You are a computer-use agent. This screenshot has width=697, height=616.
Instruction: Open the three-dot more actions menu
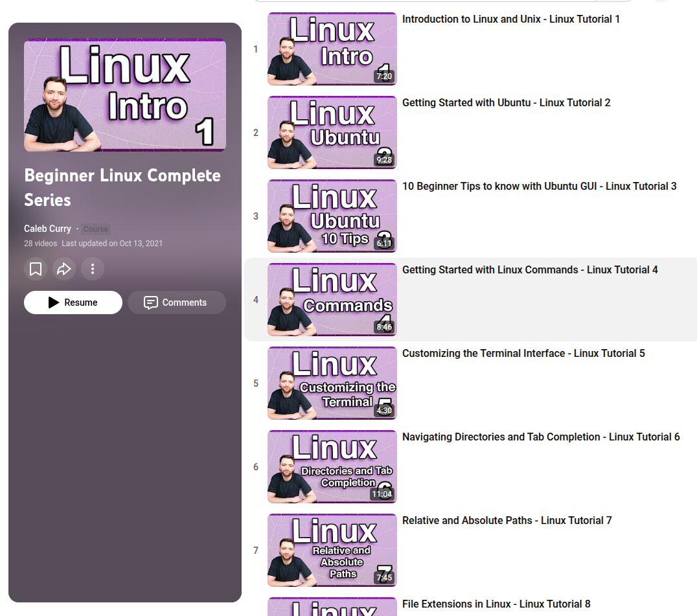point(93,269)
